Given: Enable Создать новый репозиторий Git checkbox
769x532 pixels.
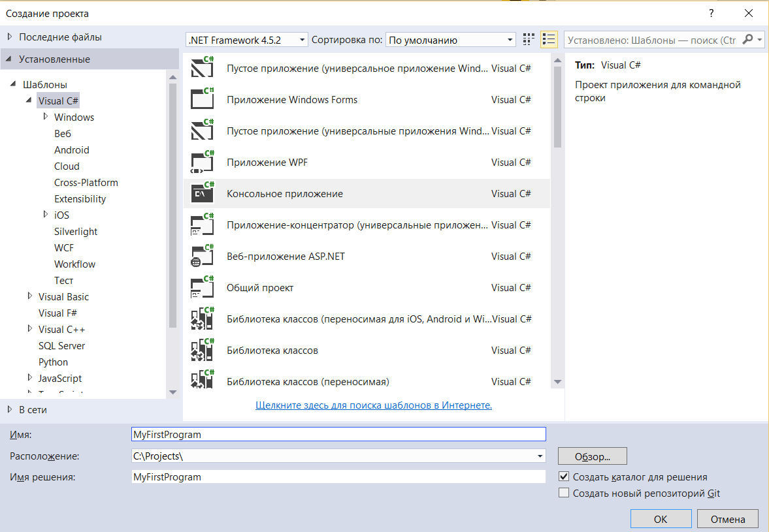Looking at the screenshot, I should (564, 493).
